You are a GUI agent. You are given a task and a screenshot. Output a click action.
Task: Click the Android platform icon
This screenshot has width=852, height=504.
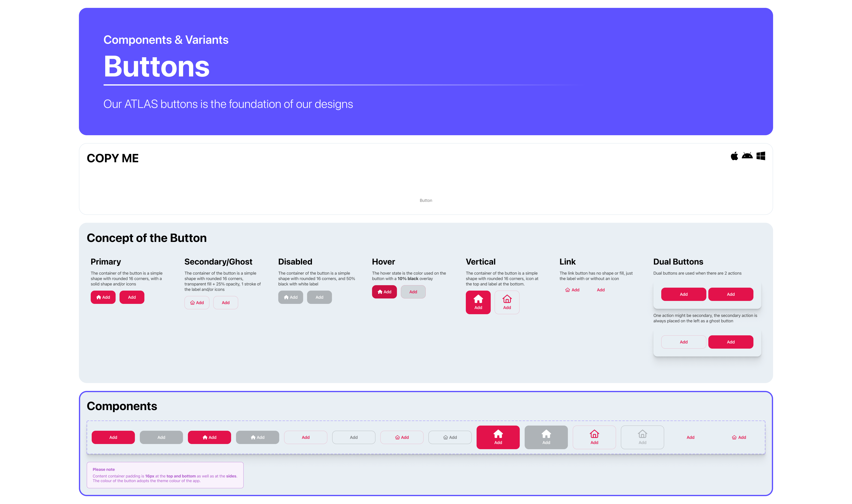747,156
